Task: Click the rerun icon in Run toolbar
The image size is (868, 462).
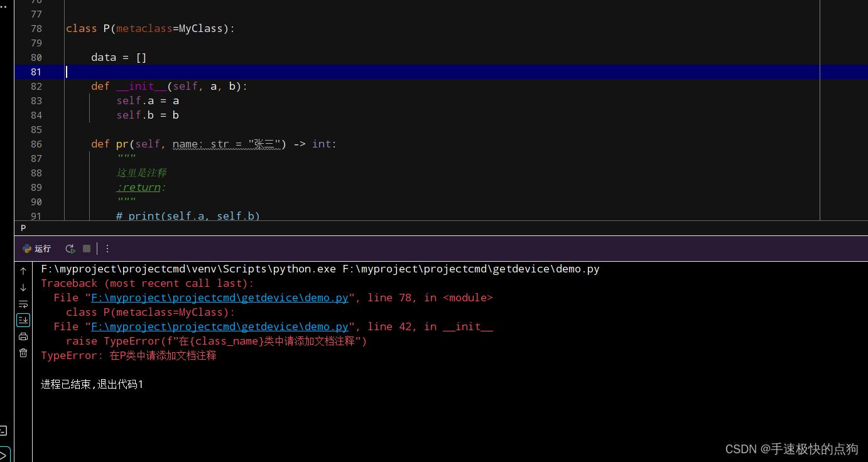Action: [x=70, y=249]
